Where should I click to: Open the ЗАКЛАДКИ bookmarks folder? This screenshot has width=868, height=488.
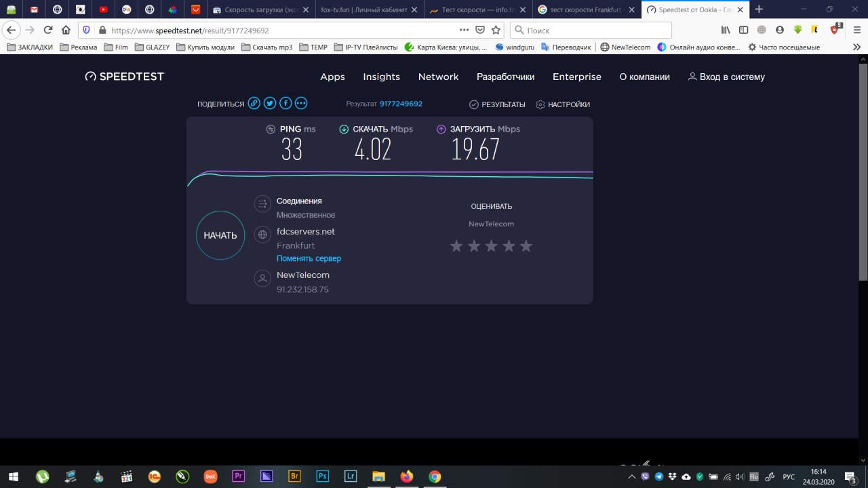[30, 47]
